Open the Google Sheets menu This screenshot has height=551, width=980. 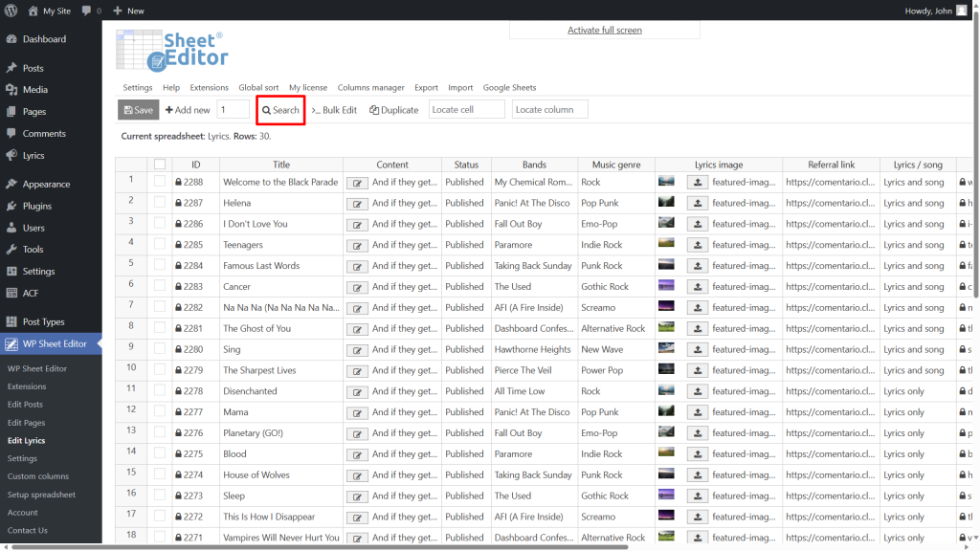(x=509, y=87)
